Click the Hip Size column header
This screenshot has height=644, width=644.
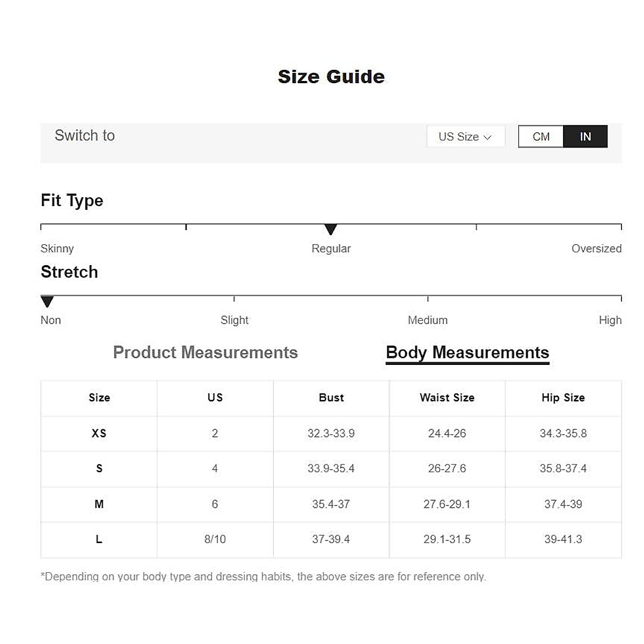point(563,398)
